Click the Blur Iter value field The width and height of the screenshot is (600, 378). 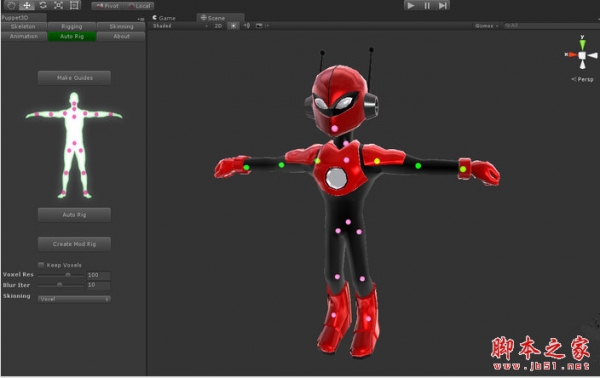click(99, 285)
